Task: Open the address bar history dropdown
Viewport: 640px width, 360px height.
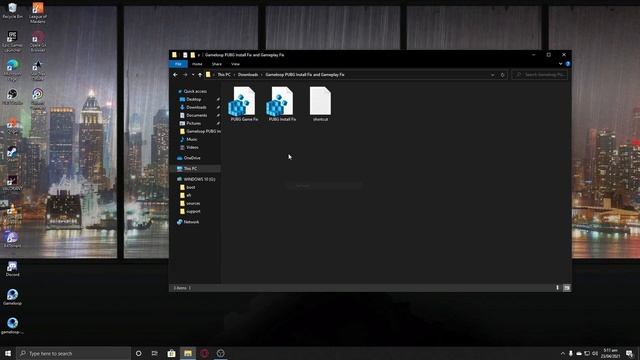Action: (493, 75)
